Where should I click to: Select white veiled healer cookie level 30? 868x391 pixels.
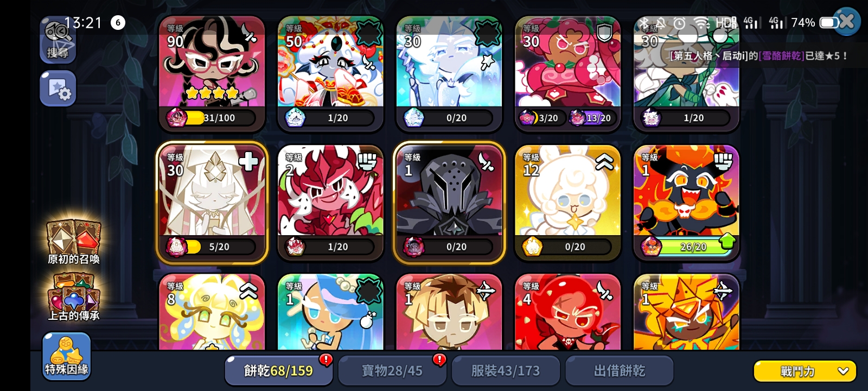(212, 203)
